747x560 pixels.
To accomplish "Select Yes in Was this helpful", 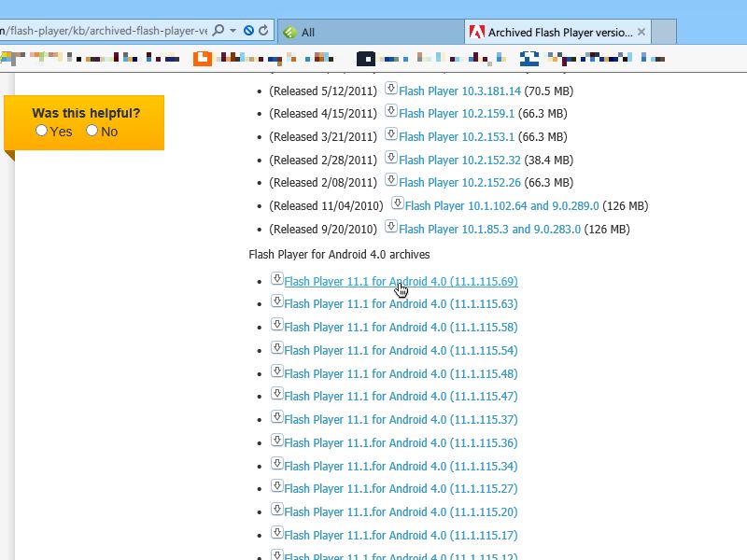I will pyautogui.click(x=41, y=131).
